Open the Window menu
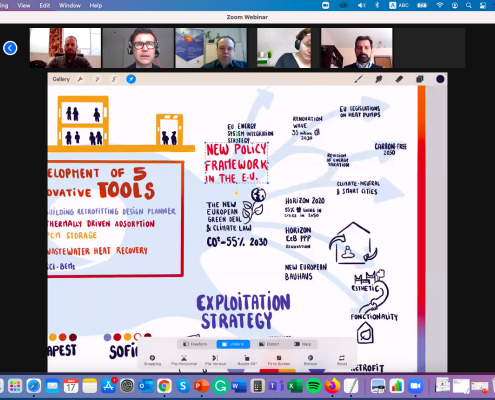 pyautogui.click(x=70, y=5)
